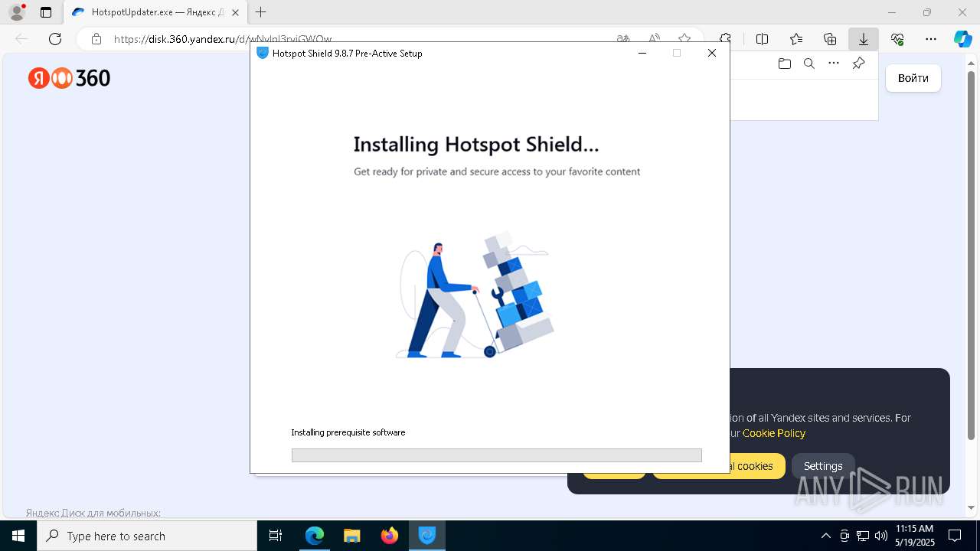Open File Explorer from taskbar

[x=352, y=536]
